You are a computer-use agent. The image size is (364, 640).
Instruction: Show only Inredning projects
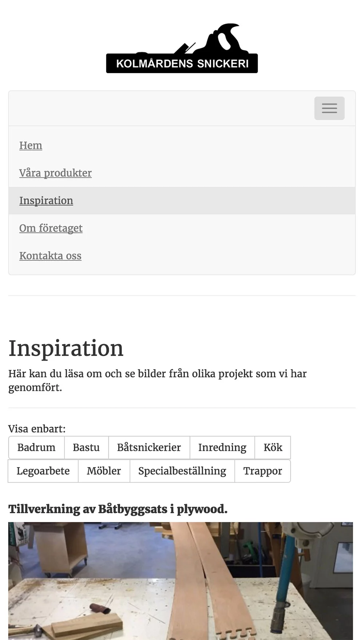pos(222,447)
